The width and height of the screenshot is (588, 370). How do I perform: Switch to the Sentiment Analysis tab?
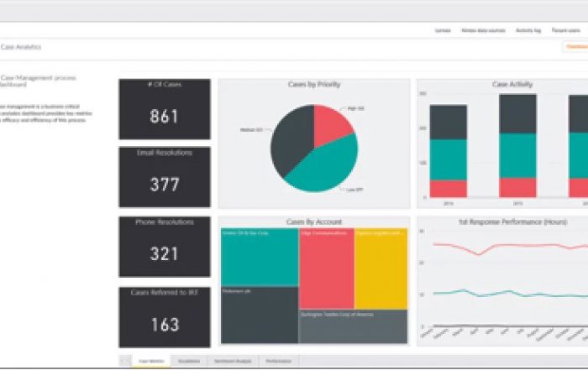(x=234, y=361)
